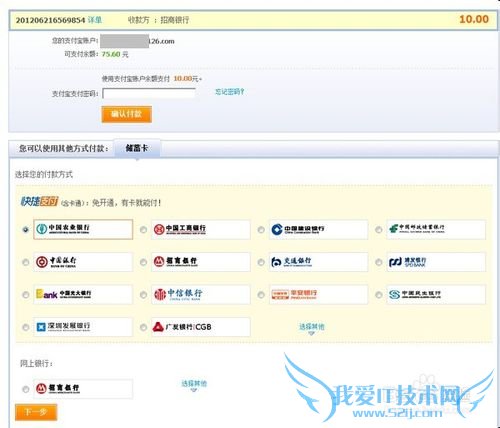Viewport: 500px width, 428px height.
Task: Focus the 支付宝支付密码 input field
Action: coord(149,93)
